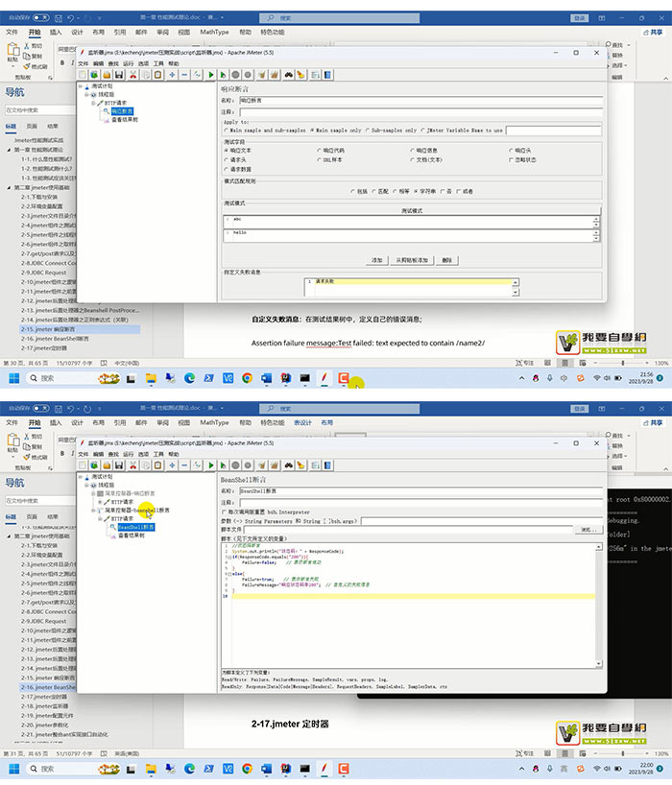Screen dimensions: 672x785
Task: Click Shutdown icon in BeanShell断言 JMeter toolbar
Action: pyautogui.click(x=248, y=465)
